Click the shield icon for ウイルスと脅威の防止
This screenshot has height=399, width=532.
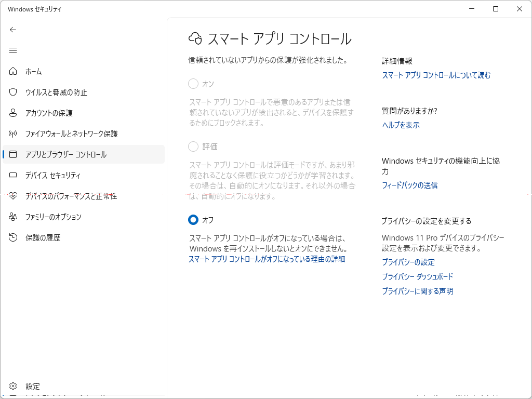[13, 92]
